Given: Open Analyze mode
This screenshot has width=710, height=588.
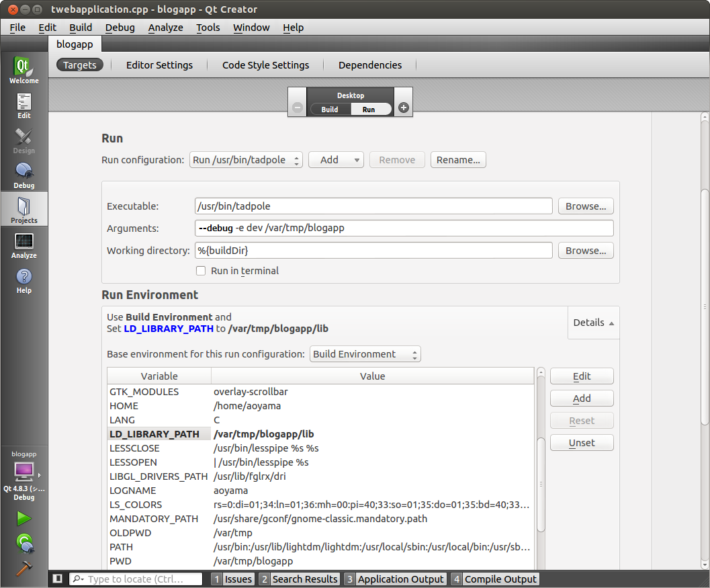Looking at the screenshot, I should pos(24,245).
